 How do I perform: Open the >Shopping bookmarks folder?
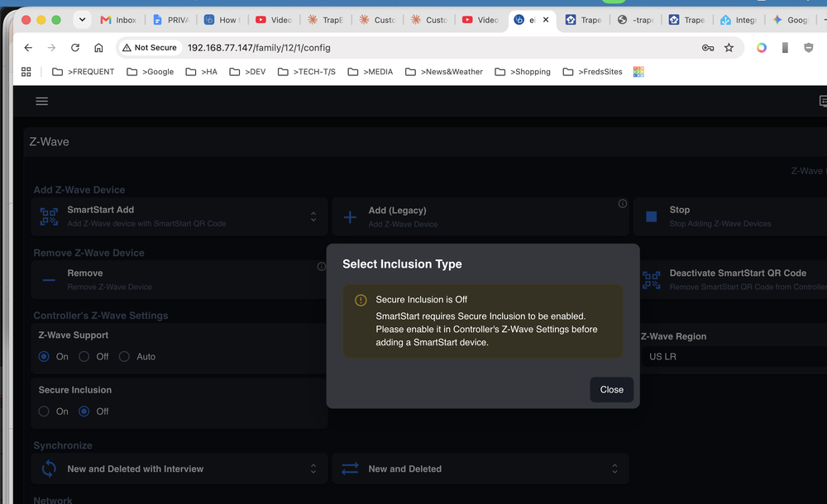523,72
